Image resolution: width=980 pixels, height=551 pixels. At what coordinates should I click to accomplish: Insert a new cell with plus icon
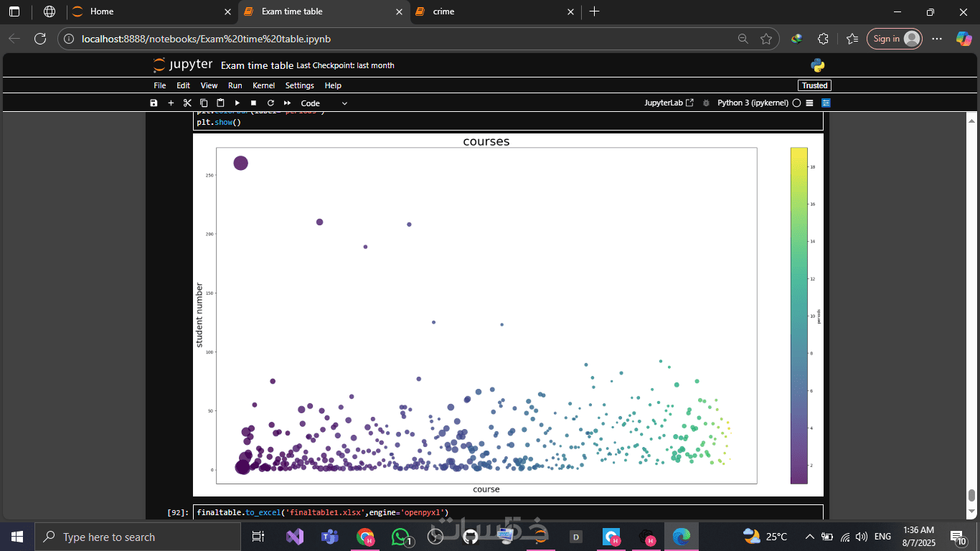point(171,103)
